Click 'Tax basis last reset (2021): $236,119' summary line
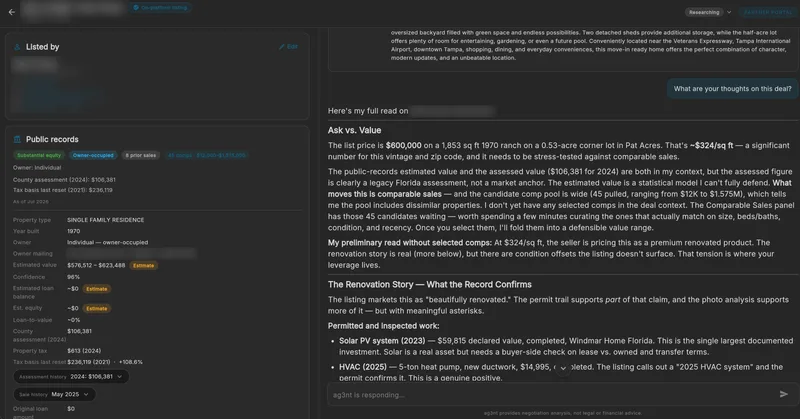The width and height of the screenshot is (800, 419). click(x=63, y=190)
